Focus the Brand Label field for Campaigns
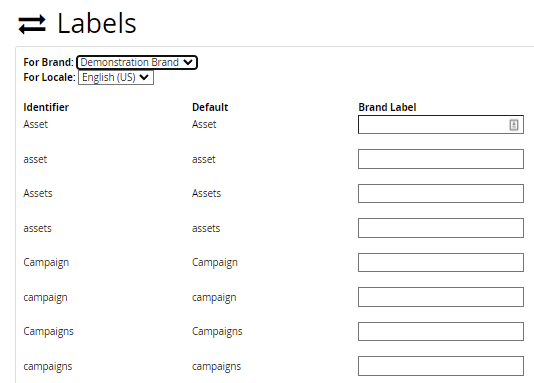 click(441, 332)
